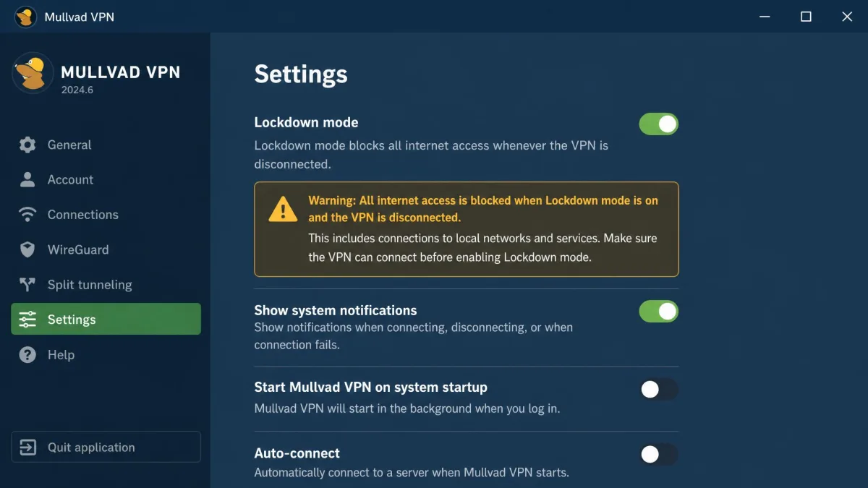Click the Settings sliders icon
Screen dimensions: 868x488
pyautogui.click(x=27, y=320)
